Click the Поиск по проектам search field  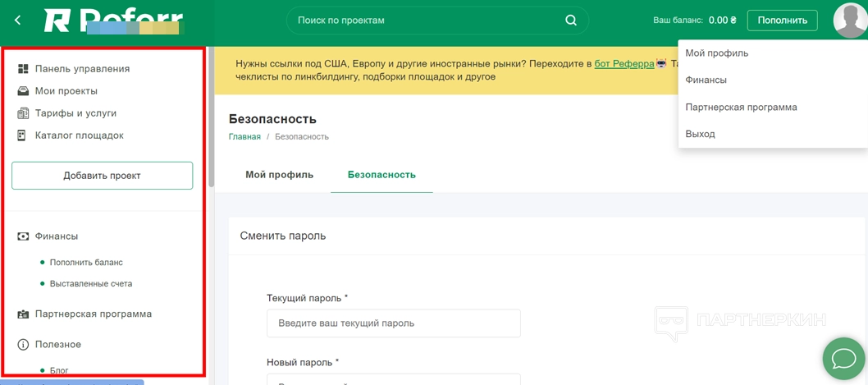coord(427,21)
